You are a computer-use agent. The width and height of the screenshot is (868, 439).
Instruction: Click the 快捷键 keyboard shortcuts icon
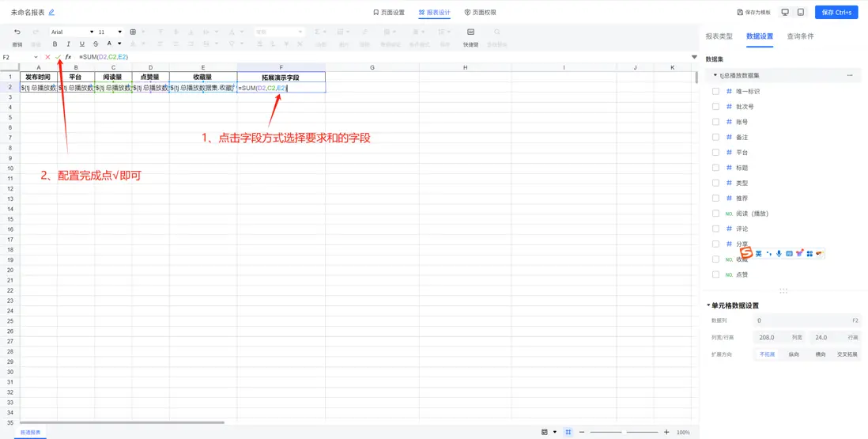[x=470, y=32]
